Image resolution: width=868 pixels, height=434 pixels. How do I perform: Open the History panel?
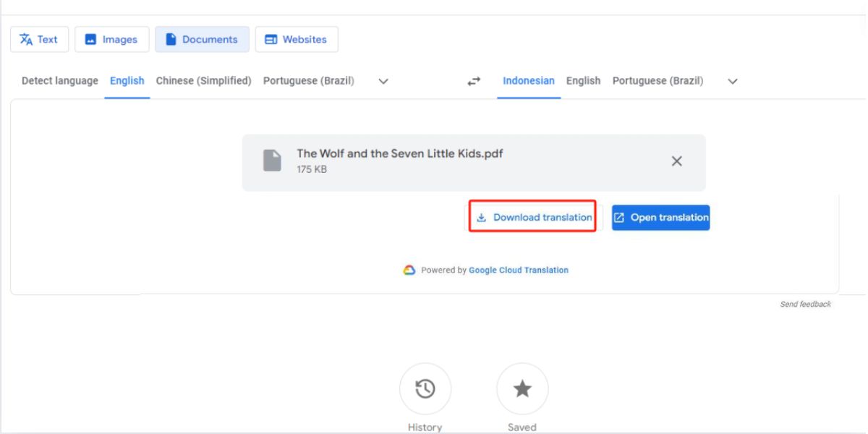tap(425, 388)
